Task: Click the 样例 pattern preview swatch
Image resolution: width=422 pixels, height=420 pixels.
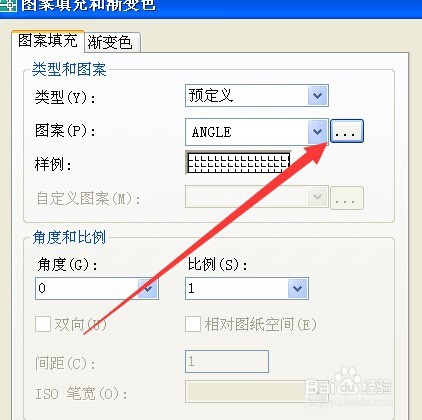Action: [238, 163]
